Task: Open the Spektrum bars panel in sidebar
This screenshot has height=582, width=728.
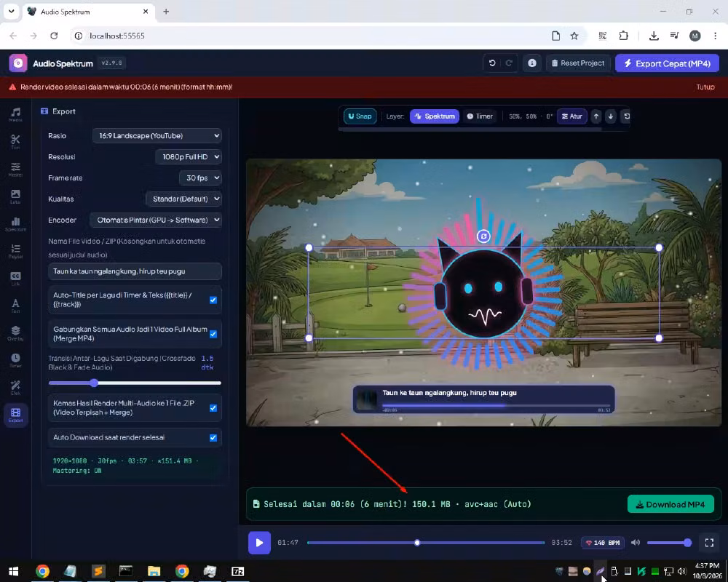Action: 15,223
